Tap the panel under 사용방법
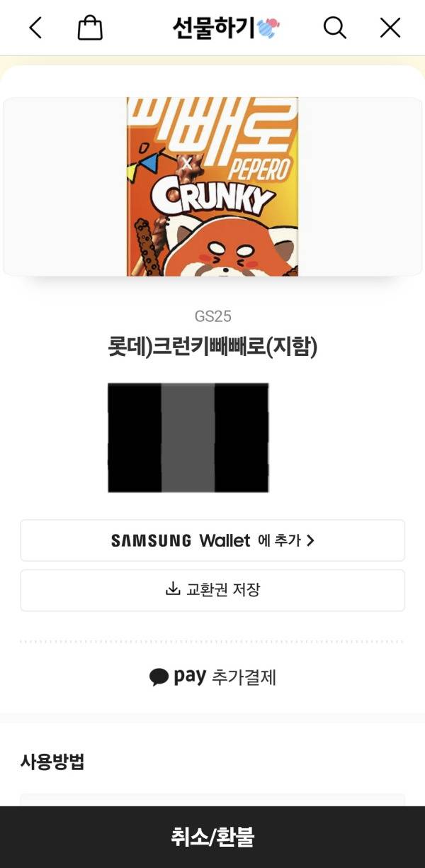The image size is (425, 868). point(212,800)
